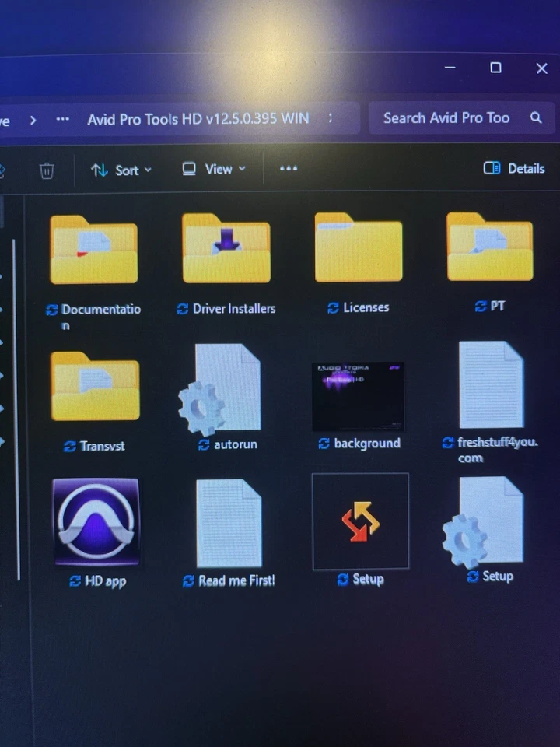Viewport: 560px width, 747px height.
Task: Click the Transvst name label
Action: point(102,446)
